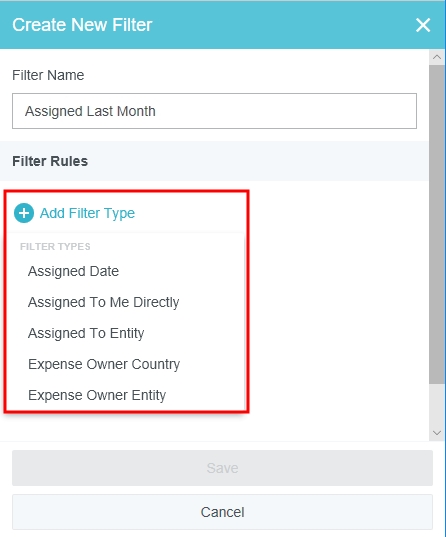Click the teal plus circle icon
This screenshot has height=537, width=446.
[24, 213]
